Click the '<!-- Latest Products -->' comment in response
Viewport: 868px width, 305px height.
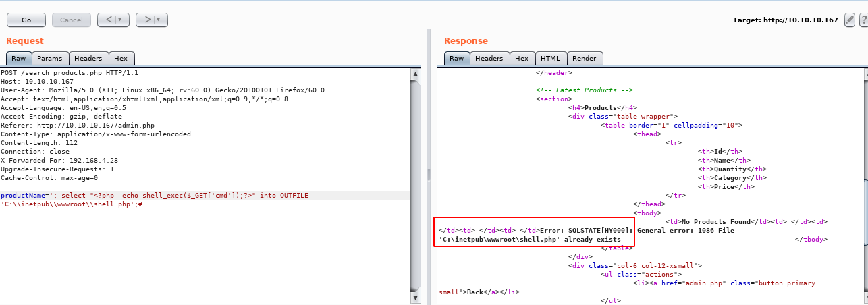click(x=585, y=90)
